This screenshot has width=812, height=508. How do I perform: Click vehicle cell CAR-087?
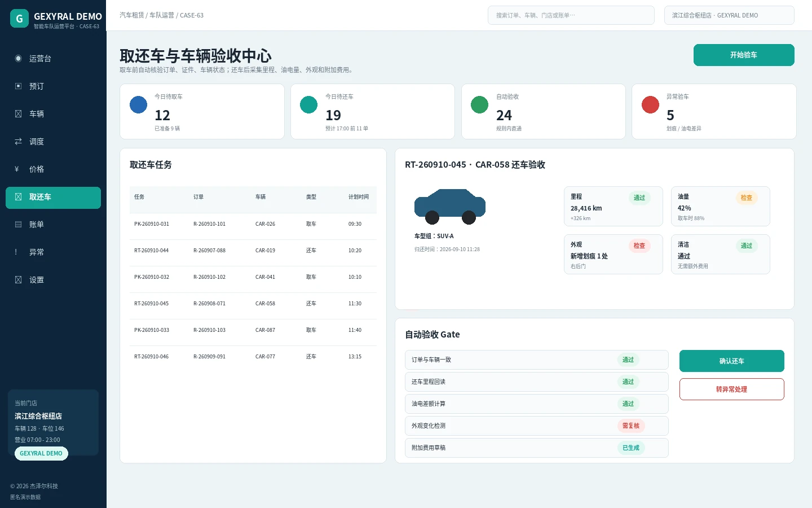pos(265,330)
